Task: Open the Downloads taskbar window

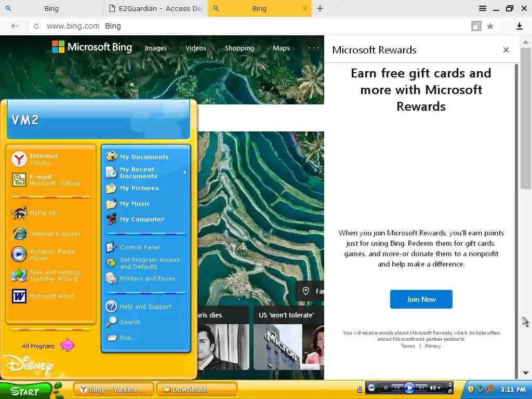Action: (196, 390)
